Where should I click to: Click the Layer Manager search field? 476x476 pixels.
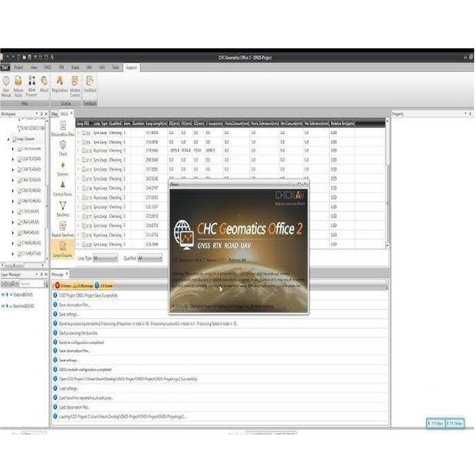pyautogui.click(x=31, y=284)
